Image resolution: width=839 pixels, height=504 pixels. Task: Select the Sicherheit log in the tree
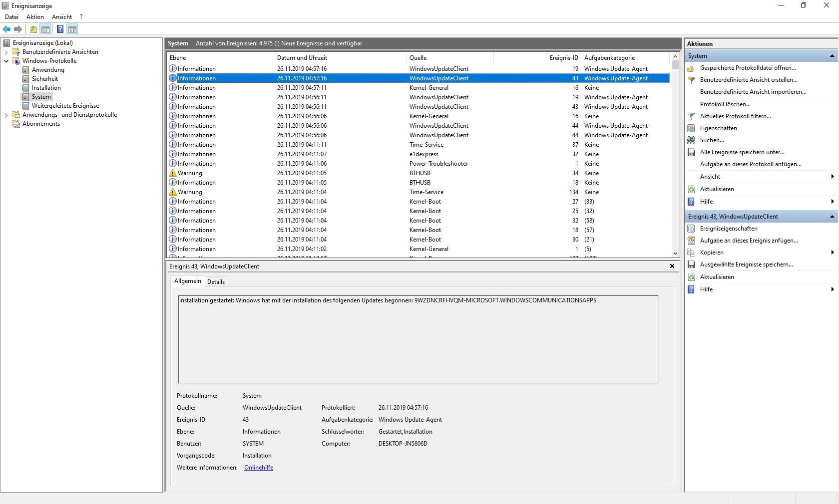[45, 79]
